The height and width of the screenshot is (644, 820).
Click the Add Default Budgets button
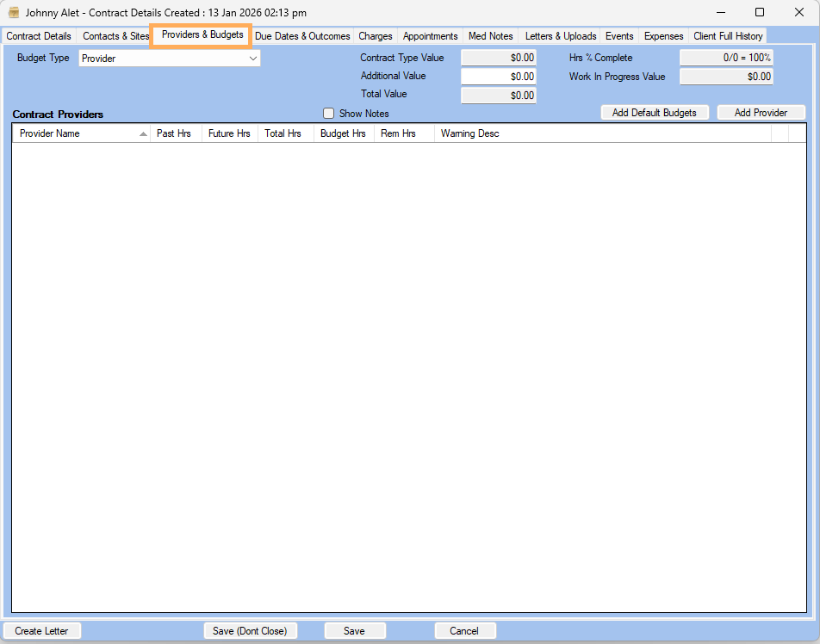click(655, 113)
